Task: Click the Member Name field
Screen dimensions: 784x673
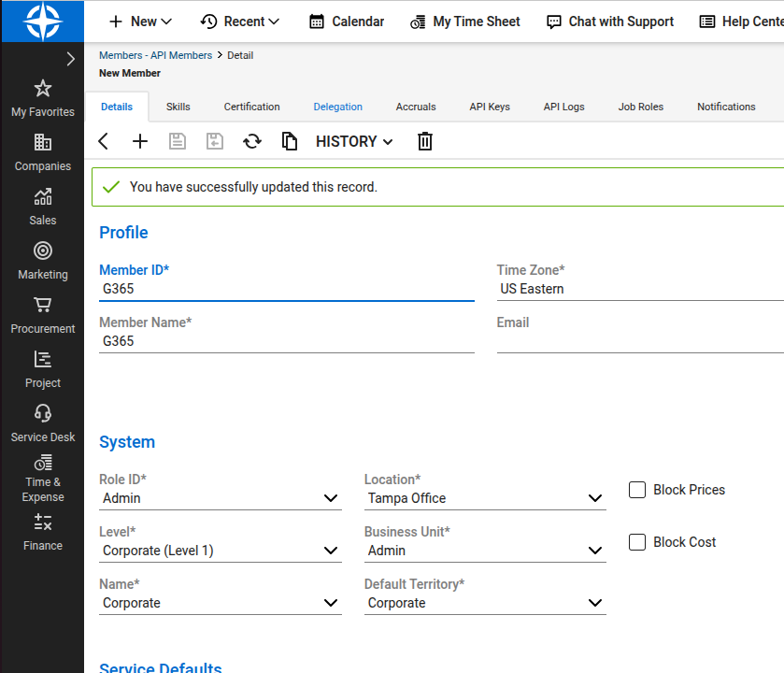Action: coord(287,341)
